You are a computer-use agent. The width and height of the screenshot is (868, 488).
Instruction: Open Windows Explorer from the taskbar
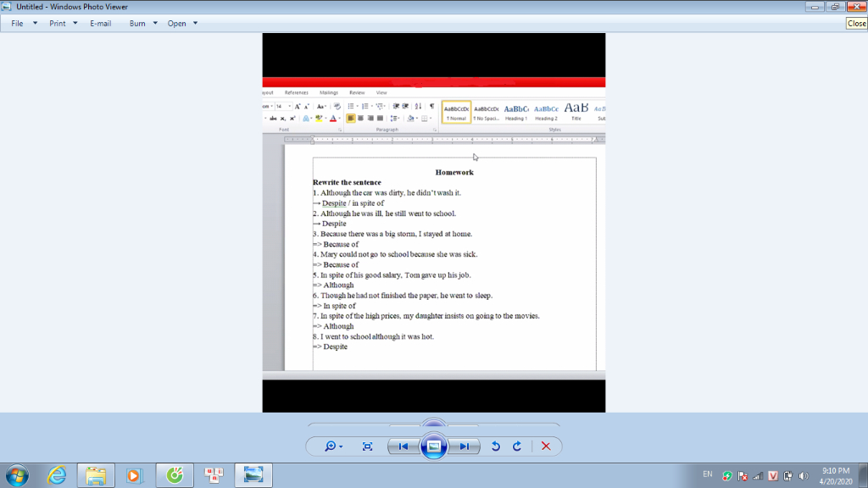(96, 475)
